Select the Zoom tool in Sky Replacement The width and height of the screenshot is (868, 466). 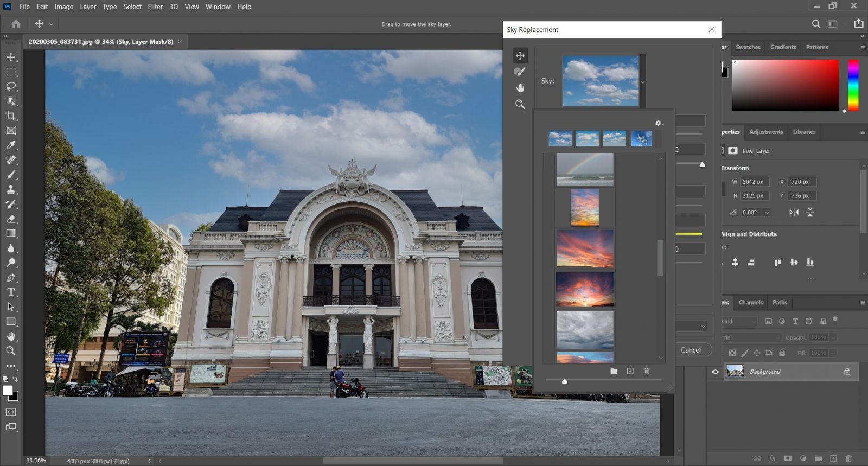(x=520, y=104)
